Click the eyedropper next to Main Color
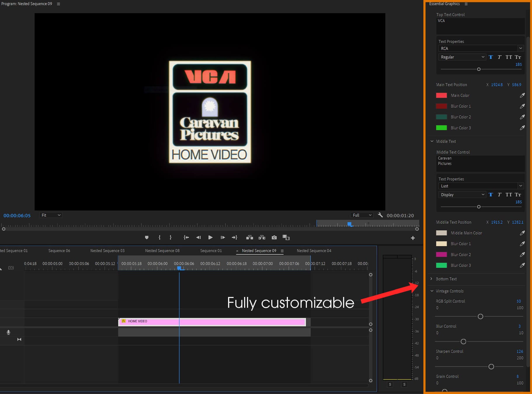Viewport: 532px width, 394px height. point(522,95)
